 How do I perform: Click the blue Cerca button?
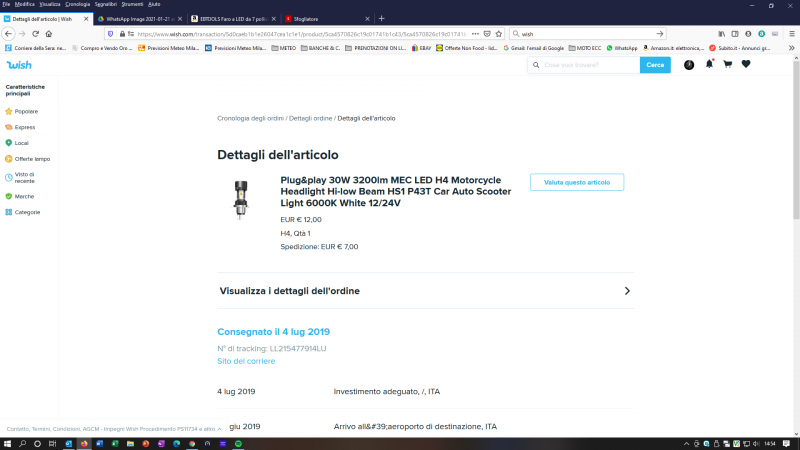[655, 65]
